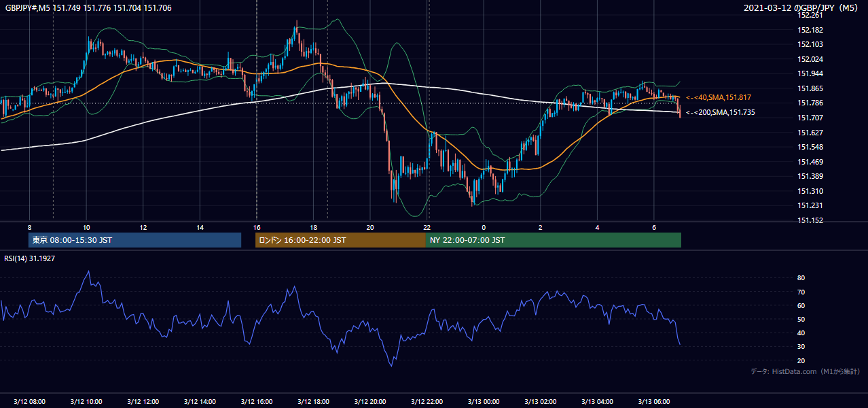This screenshot has width=868, height=408.
Task: Click hour tick 14 under price chart
Action: [x=200, y=226]
